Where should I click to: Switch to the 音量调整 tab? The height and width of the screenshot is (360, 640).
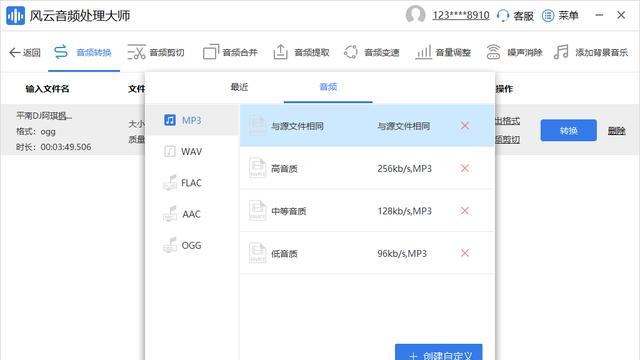(443, 52)
